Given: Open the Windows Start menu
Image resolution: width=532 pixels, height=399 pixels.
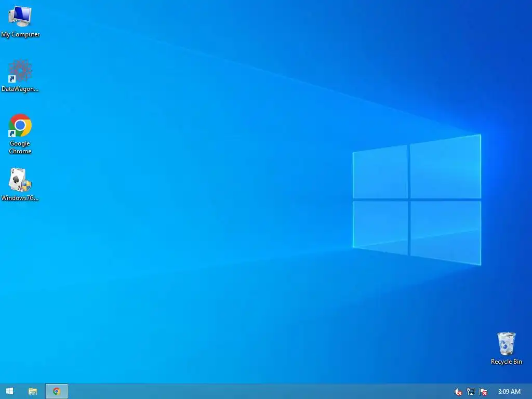Looking at the screenshot, I should click(9, 391).
